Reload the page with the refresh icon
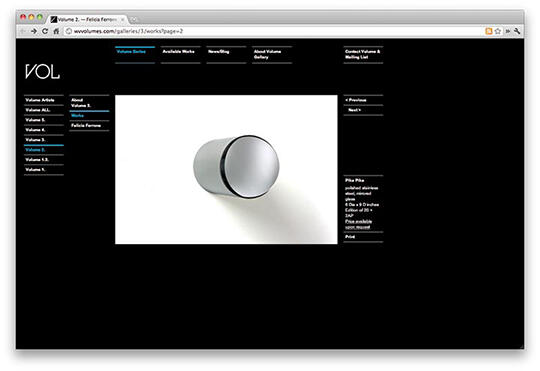Screen dimensions: 540x371 [x=45, y=31]
